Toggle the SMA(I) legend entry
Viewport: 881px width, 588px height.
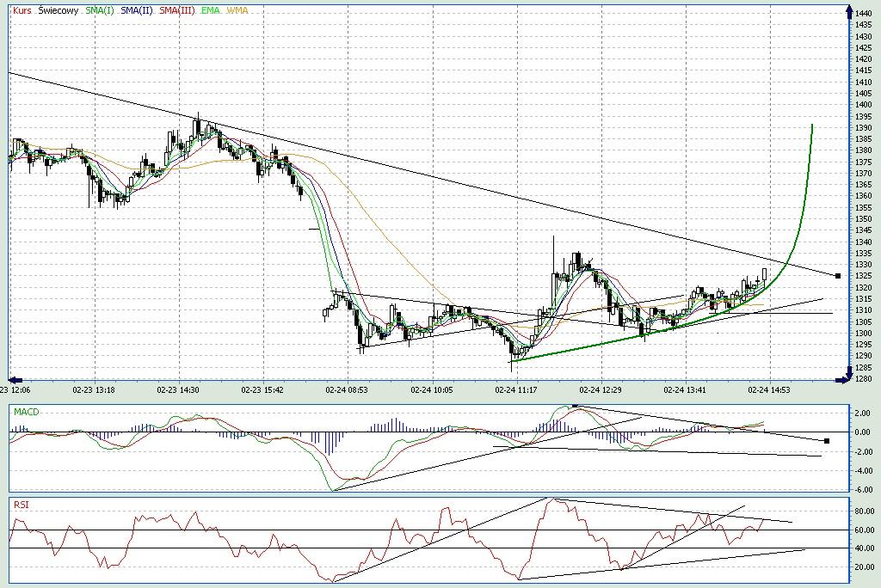[x=100, y=10]
